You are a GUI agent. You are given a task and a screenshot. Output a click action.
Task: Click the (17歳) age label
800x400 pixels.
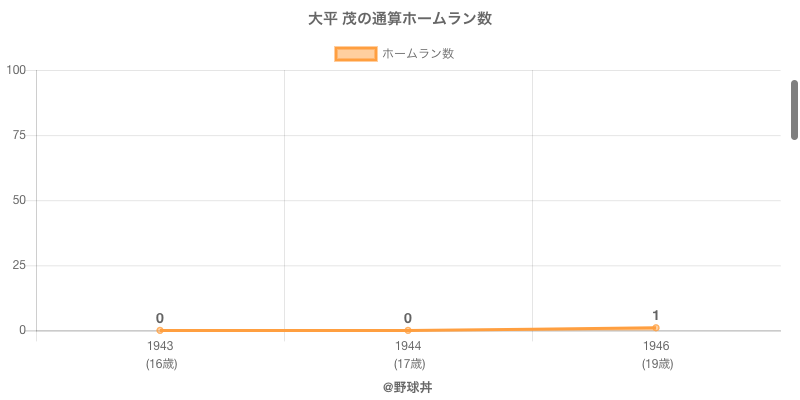[408, 364]
